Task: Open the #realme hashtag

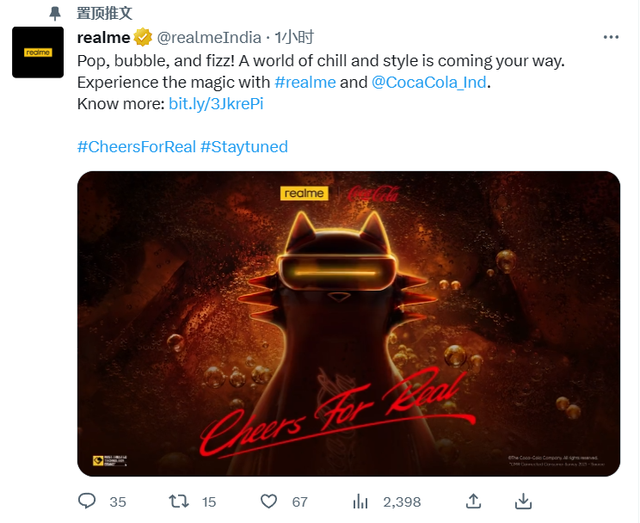Action: tap(305, 82)
